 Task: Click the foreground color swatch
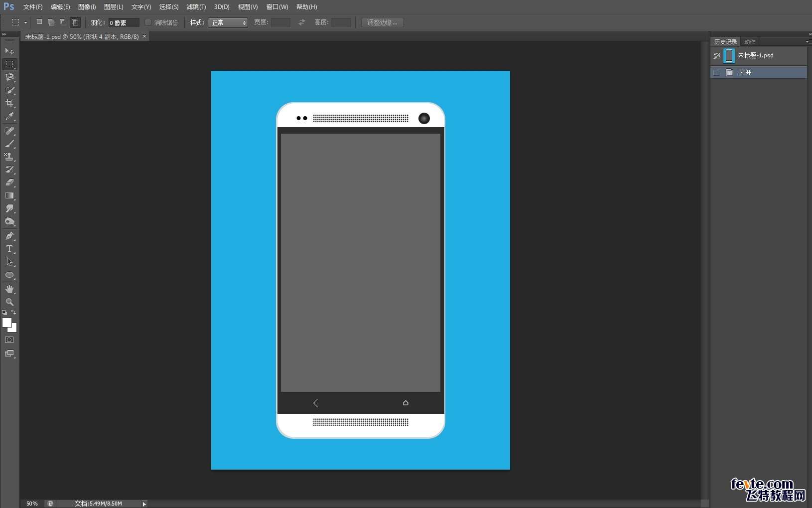pyautogui.click(x=6, y=323)
